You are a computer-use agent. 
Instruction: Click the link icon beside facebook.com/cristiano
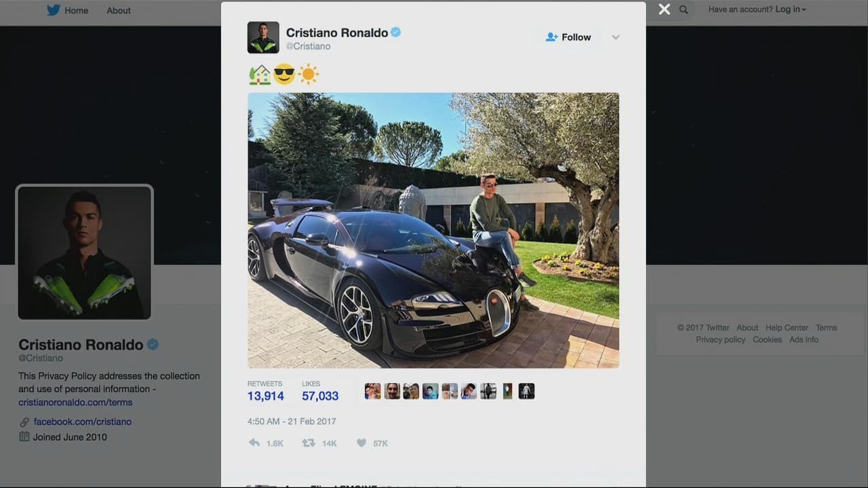coord(24,422)
